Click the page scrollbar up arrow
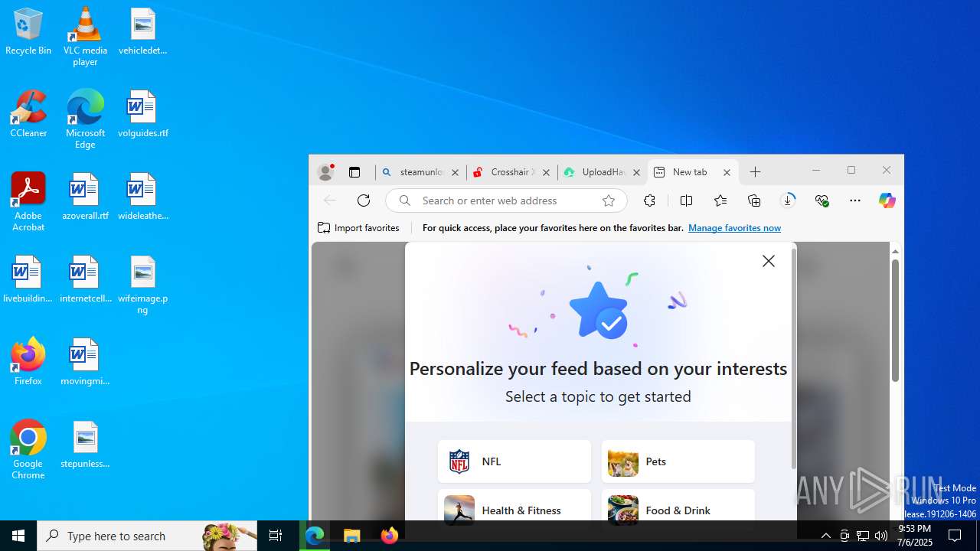Viewport: 980px width, 551px height. (895, 251)
